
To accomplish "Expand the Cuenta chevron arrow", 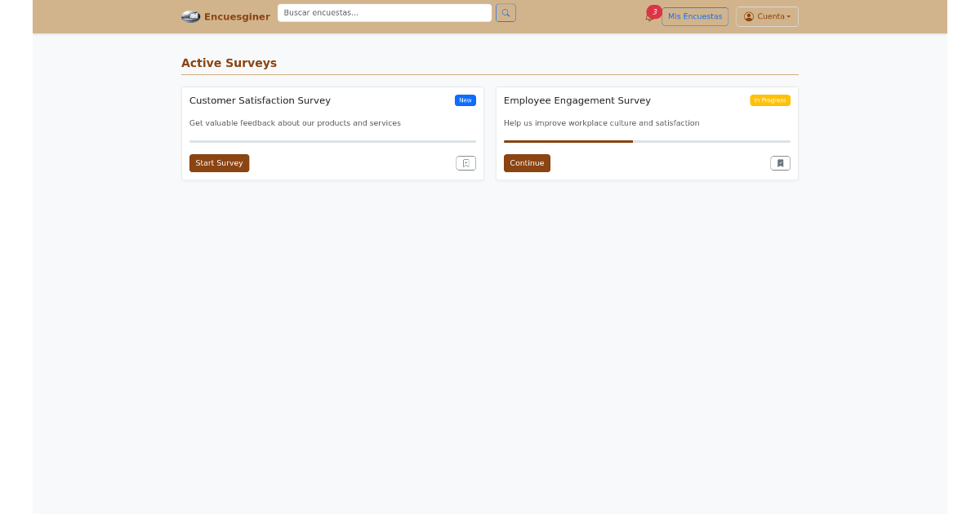I will 786,16.
